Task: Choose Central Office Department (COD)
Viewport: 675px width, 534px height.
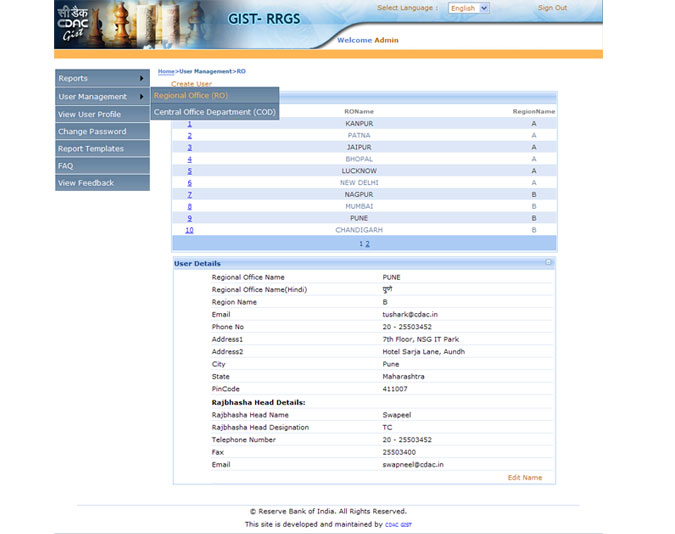Action: click(214, 112)
